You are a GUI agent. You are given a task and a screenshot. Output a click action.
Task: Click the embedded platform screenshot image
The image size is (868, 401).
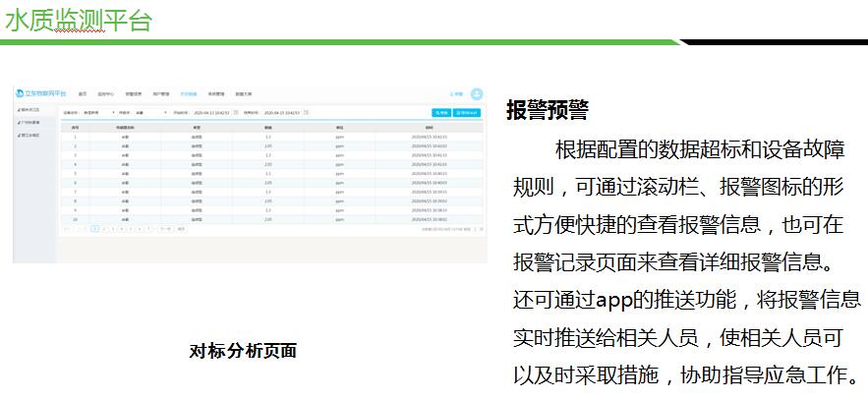pos(251,174)
